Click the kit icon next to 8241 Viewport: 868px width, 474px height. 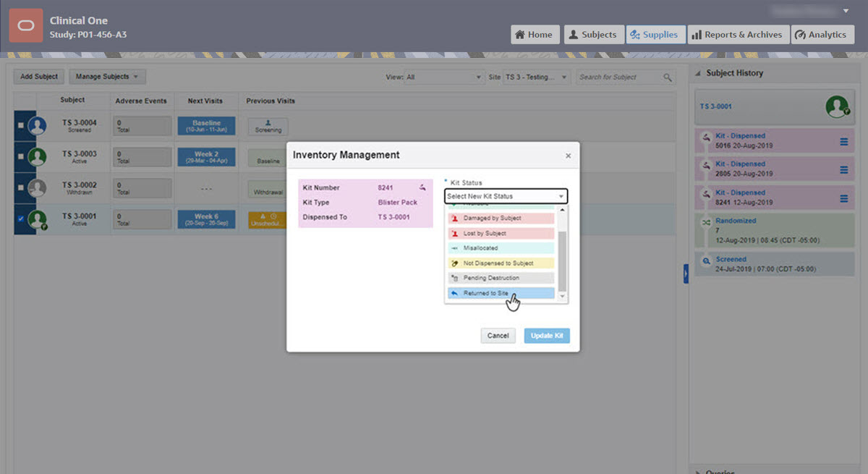422,187
